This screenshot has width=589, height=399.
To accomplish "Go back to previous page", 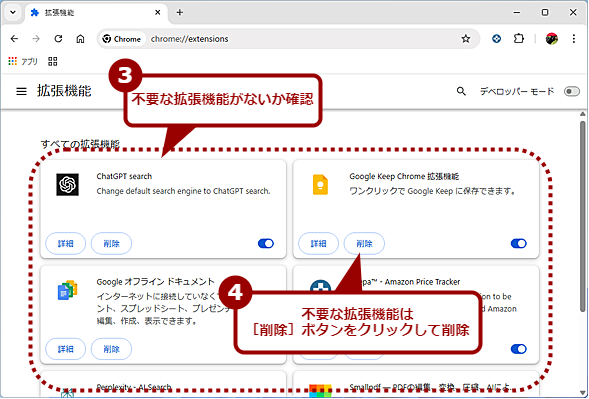I will coord(14,39).
